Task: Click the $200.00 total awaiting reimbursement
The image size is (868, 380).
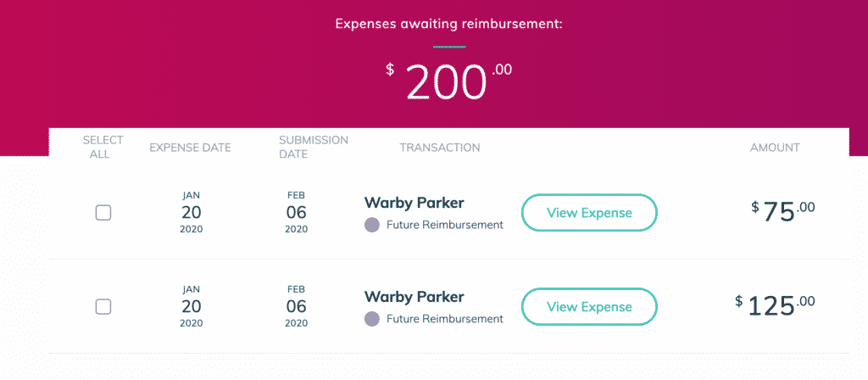Action: [449, 82]
